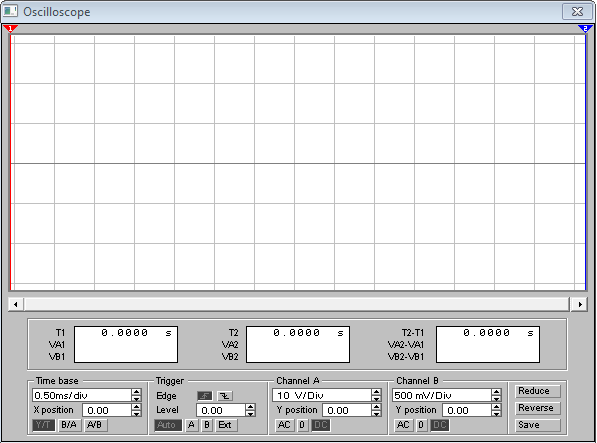Viewport: 597px width, 443px height.
Task: Close the Oscilloscope window
Action: pyautogui.click(x=577, y=11)
